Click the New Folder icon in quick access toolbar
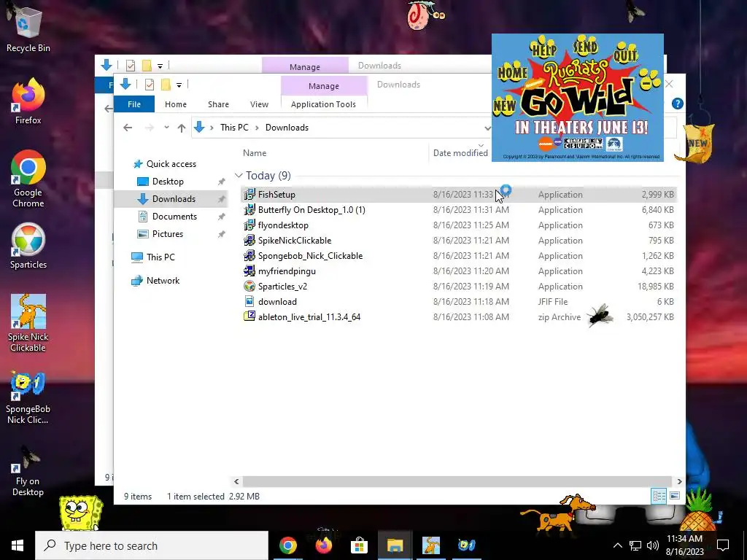Screen dimensions: 747x560 click(x=166, y=85)
